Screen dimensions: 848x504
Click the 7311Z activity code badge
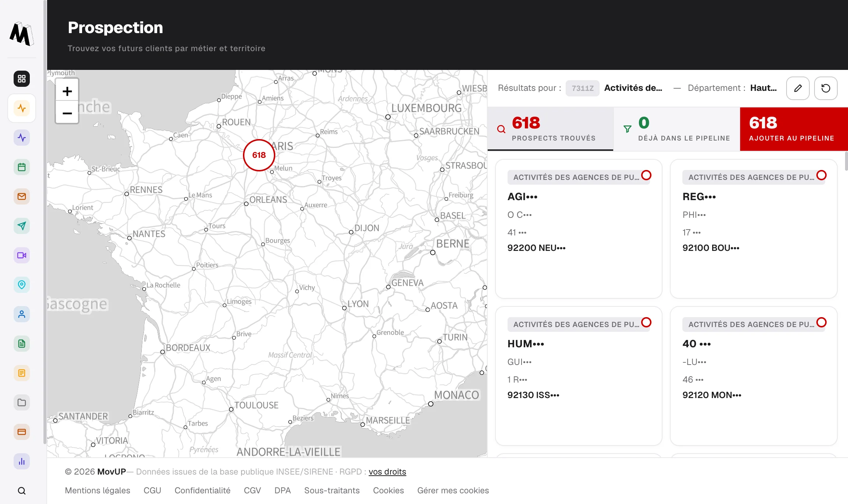click(583, 88)
